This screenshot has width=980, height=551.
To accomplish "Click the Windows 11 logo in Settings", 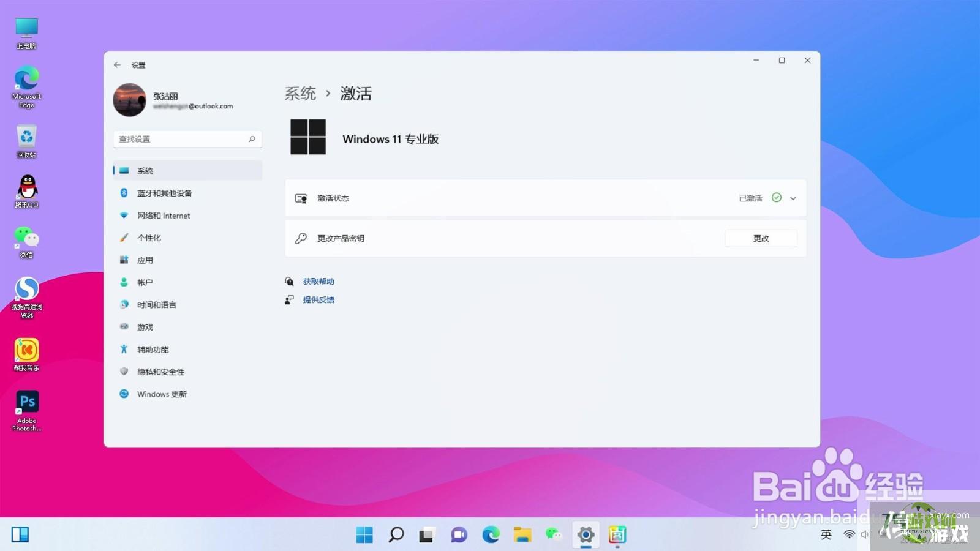I will tap(308, 137).
